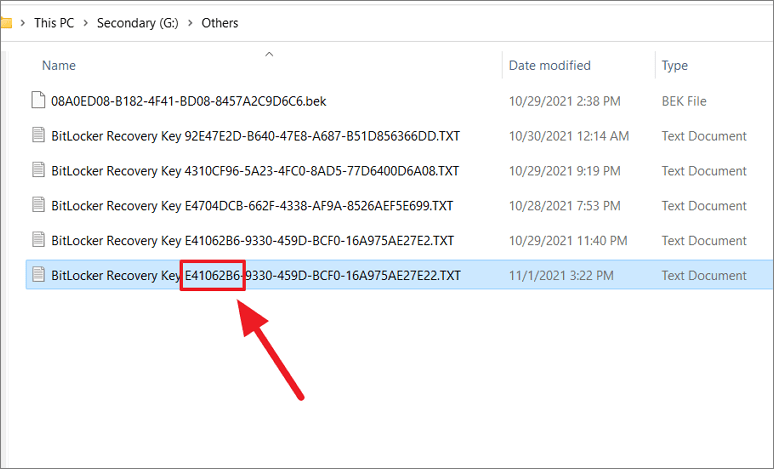Click the folder icon in the address bar
774x469 pixels.
tap(5, 23)
